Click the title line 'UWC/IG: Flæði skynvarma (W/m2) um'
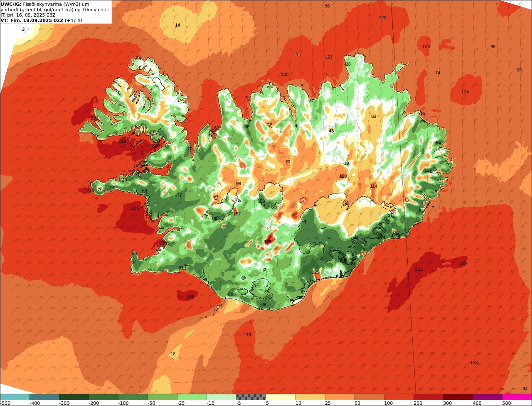 45,4
